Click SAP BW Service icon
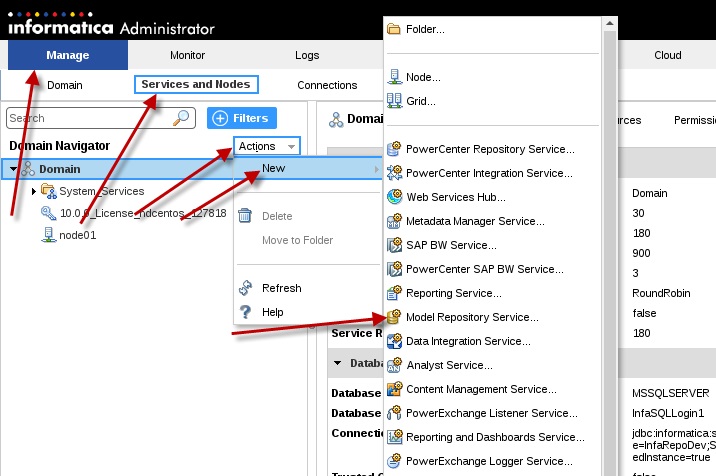716x476 pixels. tap(394, 245)
